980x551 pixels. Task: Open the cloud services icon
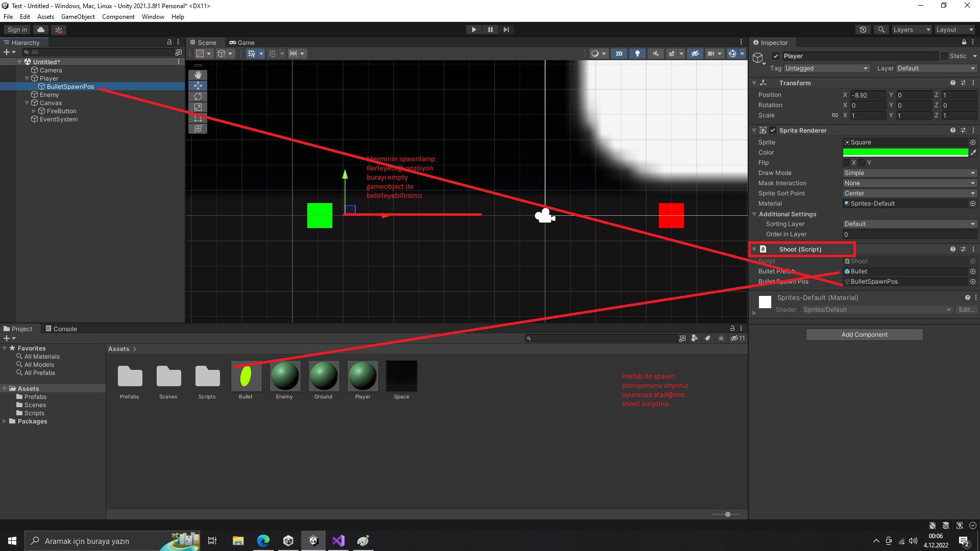(41, 30)
